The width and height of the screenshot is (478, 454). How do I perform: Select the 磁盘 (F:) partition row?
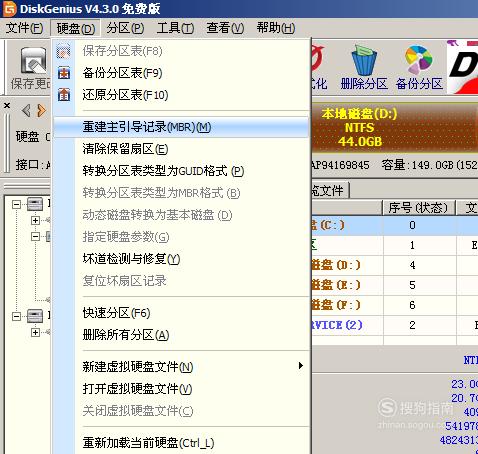pyautogui.click(x=395, y=305)
